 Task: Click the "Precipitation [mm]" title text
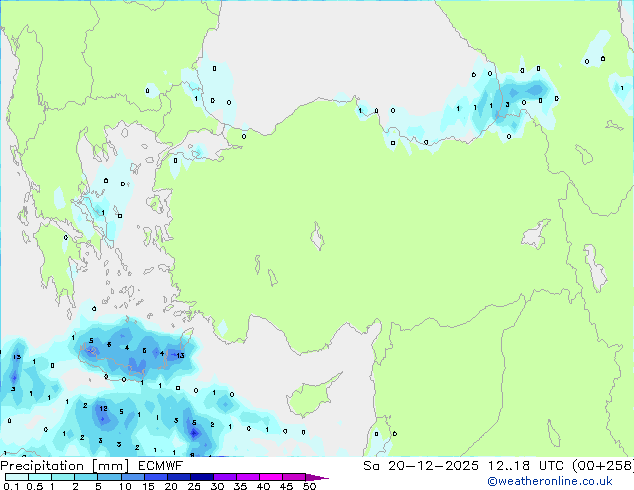65,466
